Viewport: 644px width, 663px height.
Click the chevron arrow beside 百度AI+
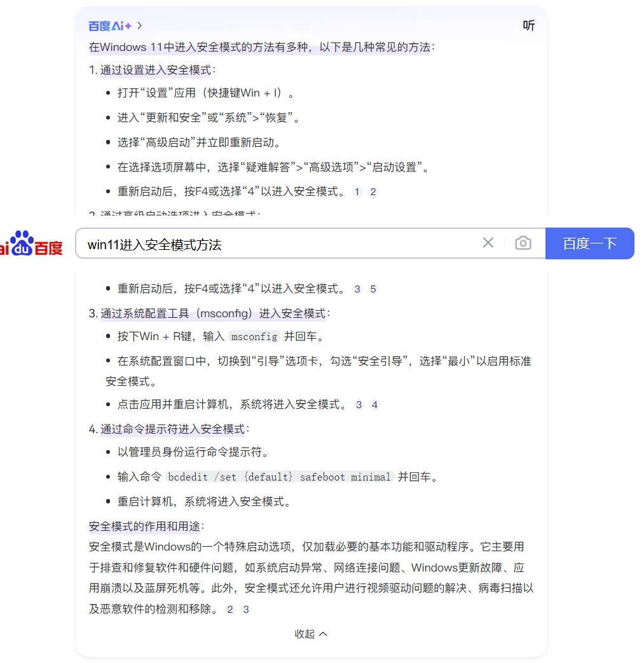[139, 26]
